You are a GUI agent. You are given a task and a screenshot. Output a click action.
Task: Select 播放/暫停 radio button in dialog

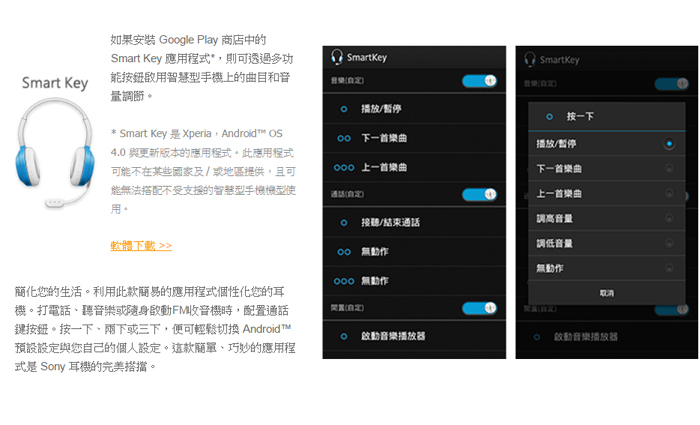tap(669, 144)
